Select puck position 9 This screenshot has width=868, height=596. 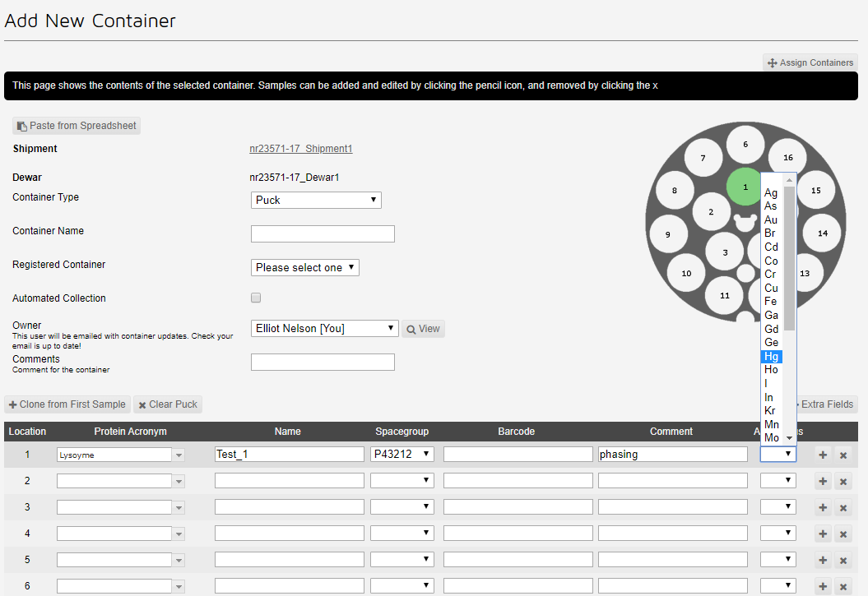(x=667, y=234)
